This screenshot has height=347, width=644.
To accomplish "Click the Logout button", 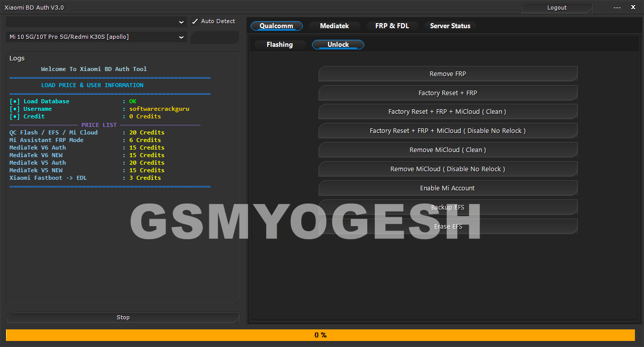I will (556, 8).
